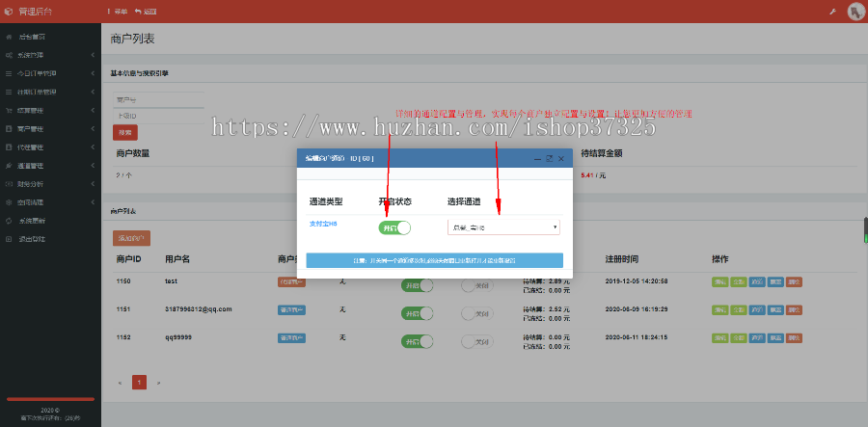Viewport: 868px width, 427px height.
Task: Select page 1 in pagination
Action: click(140, 383)
